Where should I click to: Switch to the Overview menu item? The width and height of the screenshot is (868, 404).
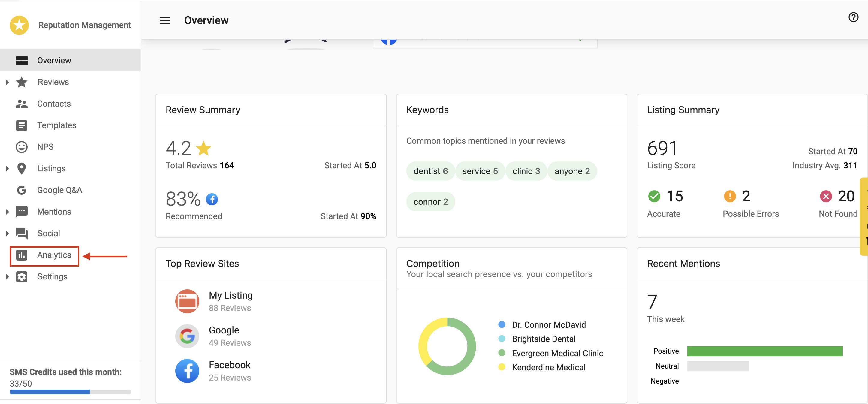[54, 60]
